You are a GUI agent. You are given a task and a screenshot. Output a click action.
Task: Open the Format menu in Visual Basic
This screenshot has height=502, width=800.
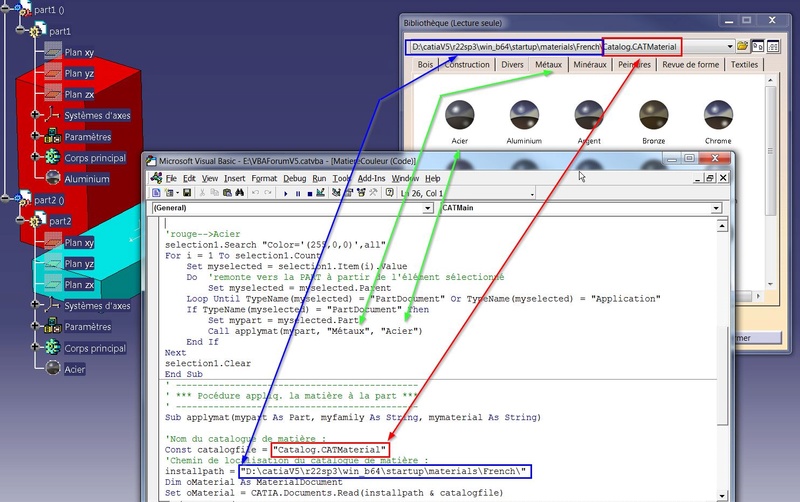pos(264,179)
